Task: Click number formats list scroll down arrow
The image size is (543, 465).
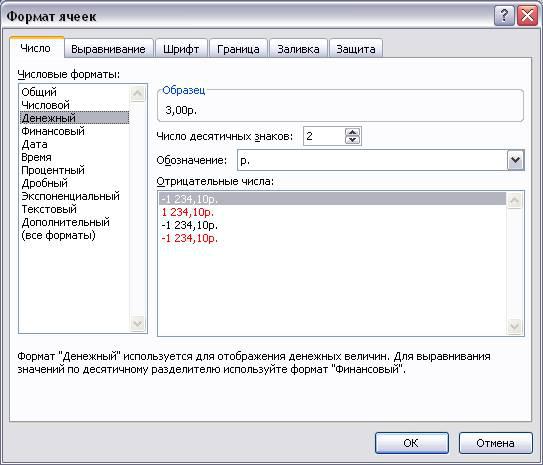Action: coord(138,323)
